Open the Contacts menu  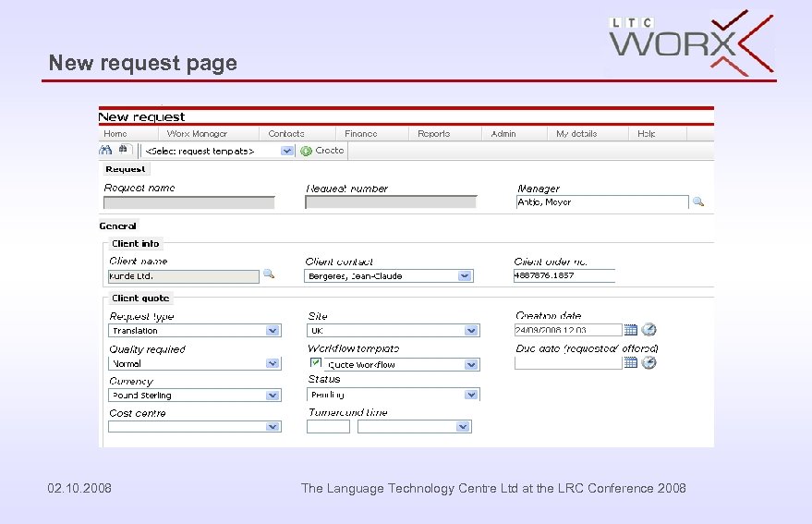click(x=285, y=134)
